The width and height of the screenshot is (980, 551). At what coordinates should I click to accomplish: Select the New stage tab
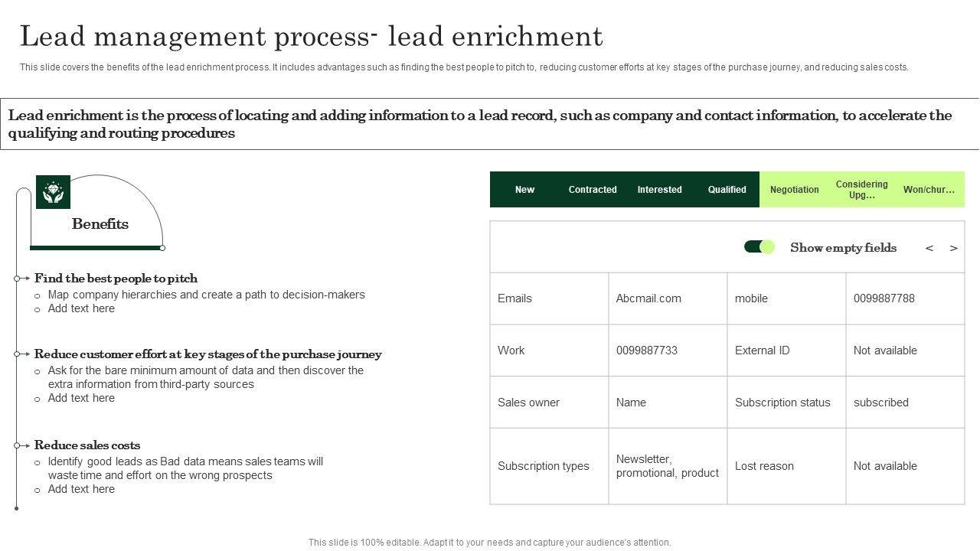click(524, 190)
